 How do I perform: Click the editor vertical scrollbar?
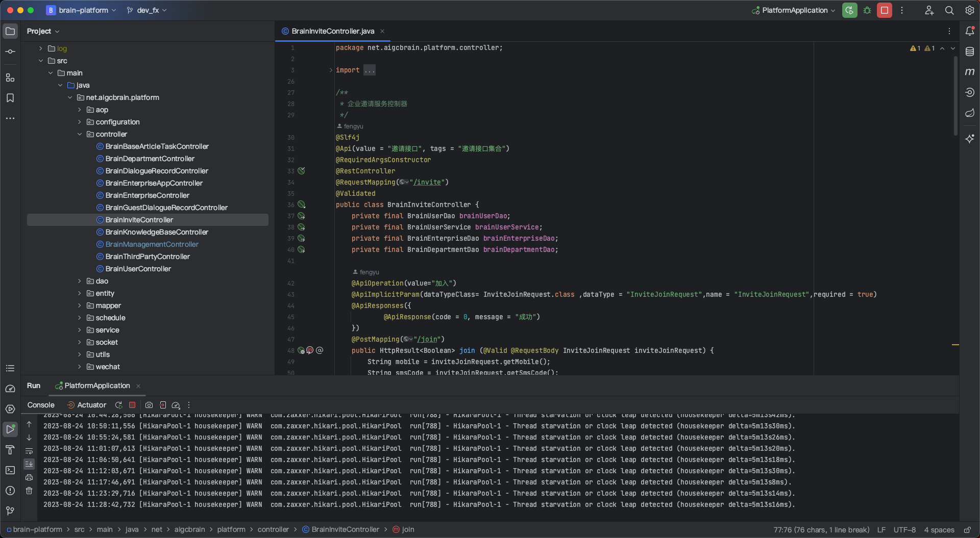pyautogui.click(x=955, y=96)
